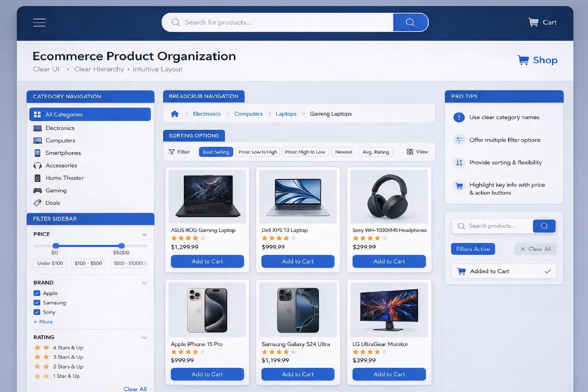The image size is (588, 392).
Task: Add ASUS ROG Gaming Laptop to cart
Action: tap(207, 261)
